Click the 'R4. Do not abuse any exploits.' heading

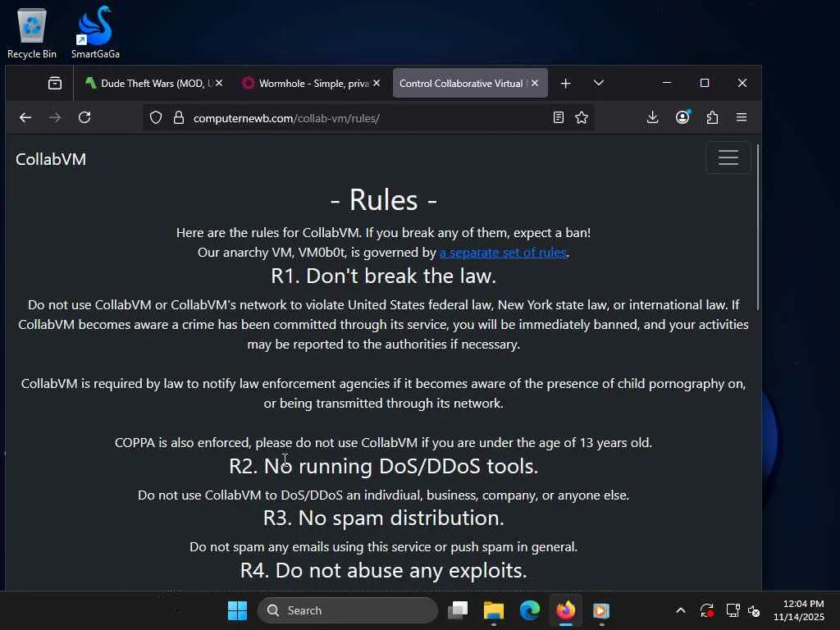pyautogui.click(x=384, y=571)
